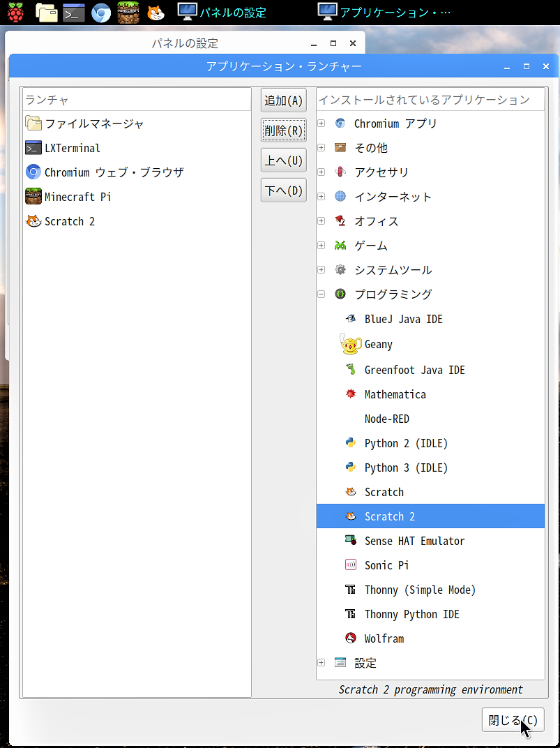Select LXTerminal icon in launcher list
The image size is (560, 748).
tap(33, 148)
